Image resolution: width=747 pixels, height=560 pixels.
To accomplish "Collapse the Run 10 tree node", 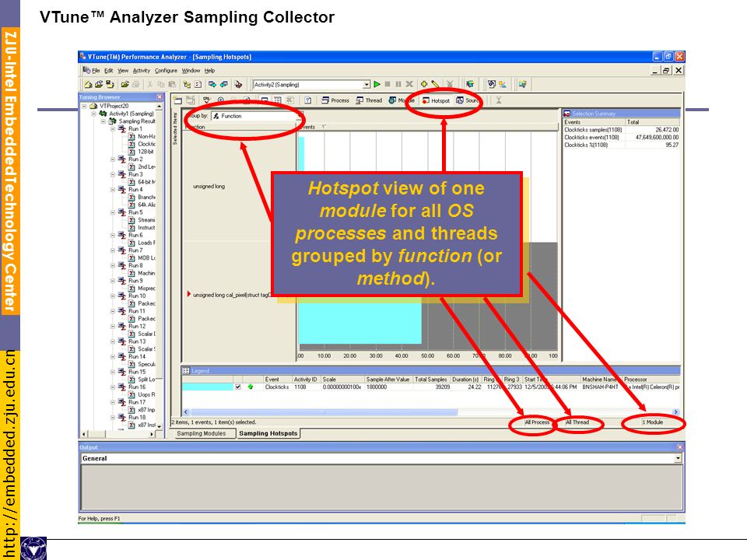I will [113, 296].
